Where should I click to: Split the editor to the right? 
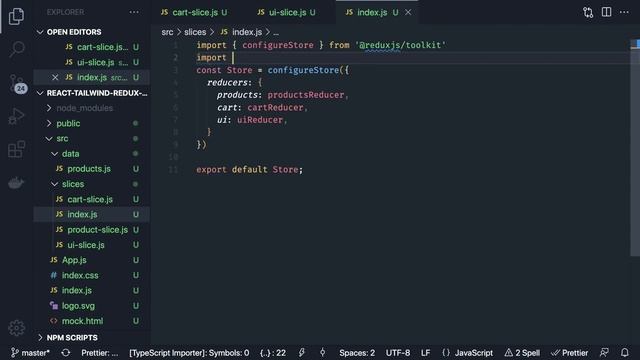tap(607, 12)
